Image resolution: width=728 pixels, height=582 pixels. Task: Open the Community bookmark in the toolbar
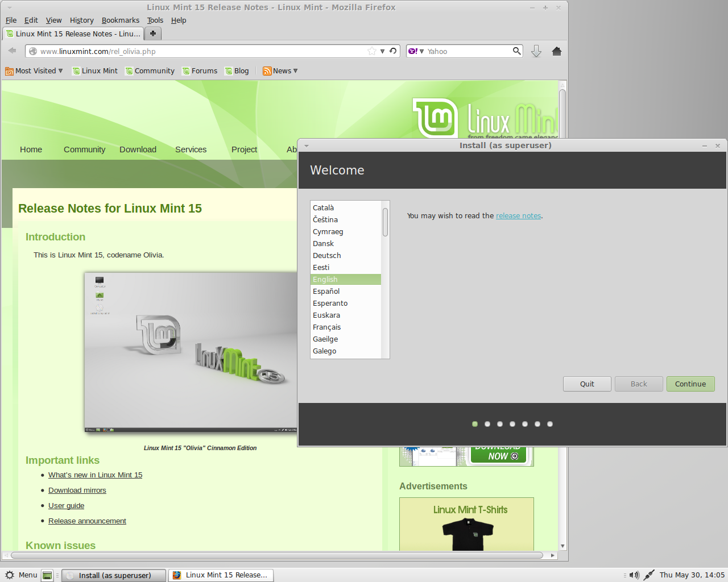pos(150,71)
